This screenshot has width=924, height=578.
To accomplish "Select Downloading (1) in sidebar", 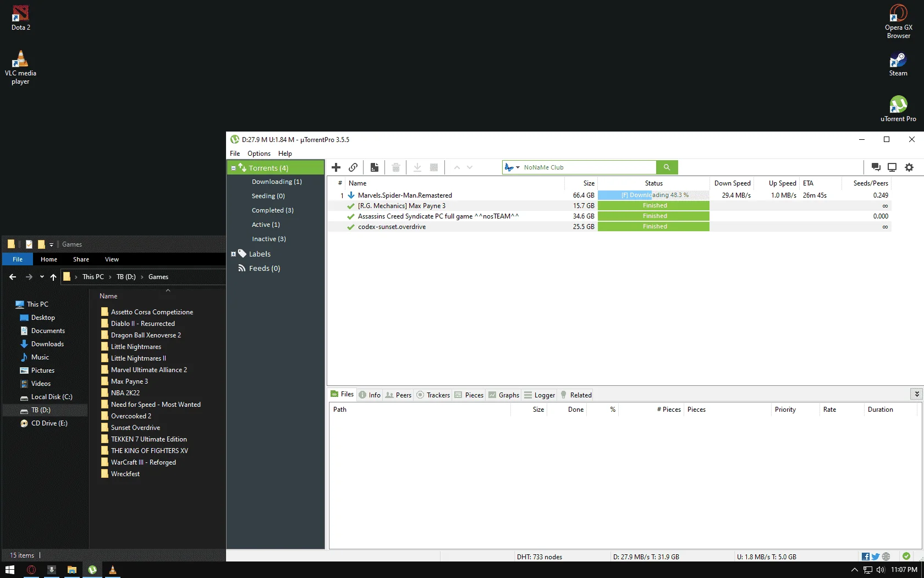I will pos(277,182).
